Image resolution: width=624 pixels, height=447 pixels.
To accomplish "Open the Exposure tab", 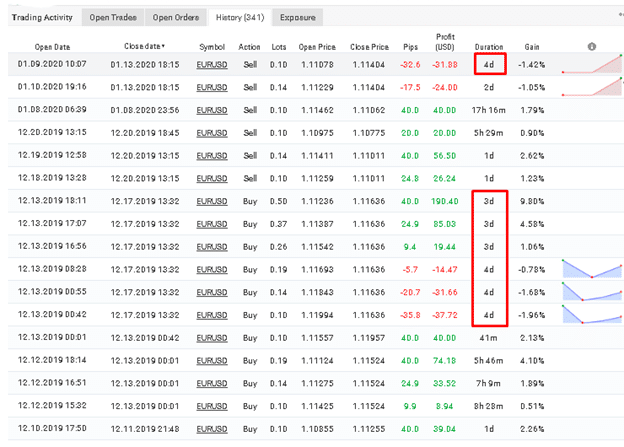I will click(x=298, y=18).
